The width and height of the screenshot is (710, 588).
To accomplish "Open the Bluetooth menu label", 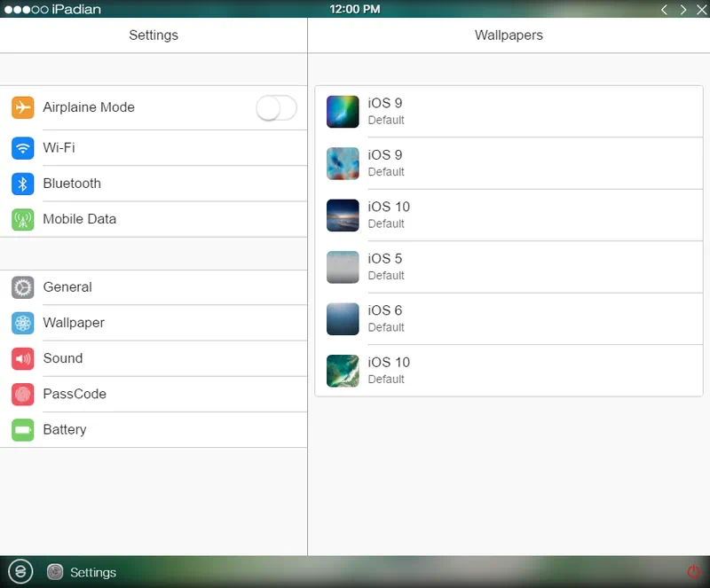I will pos(72,184).
